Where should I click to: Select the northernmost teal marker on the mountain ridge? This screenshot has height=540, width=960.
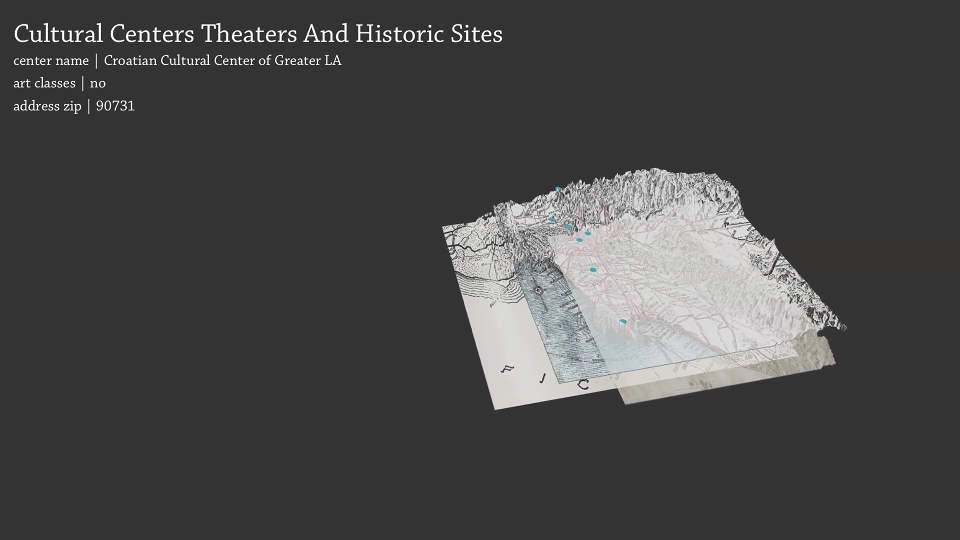click(x=557, y=189)
